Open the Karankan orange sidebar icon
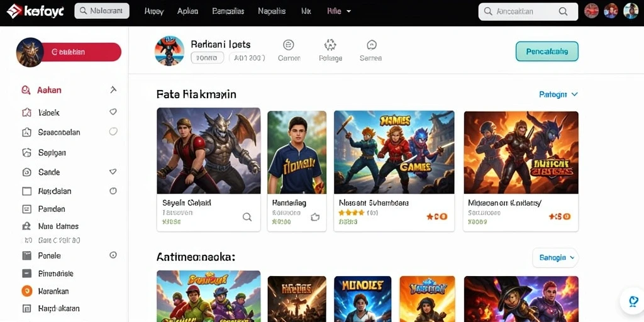Image resolution: width=644 pixels, height=322 pixels. pyautogui.click(x=26, y=291)
